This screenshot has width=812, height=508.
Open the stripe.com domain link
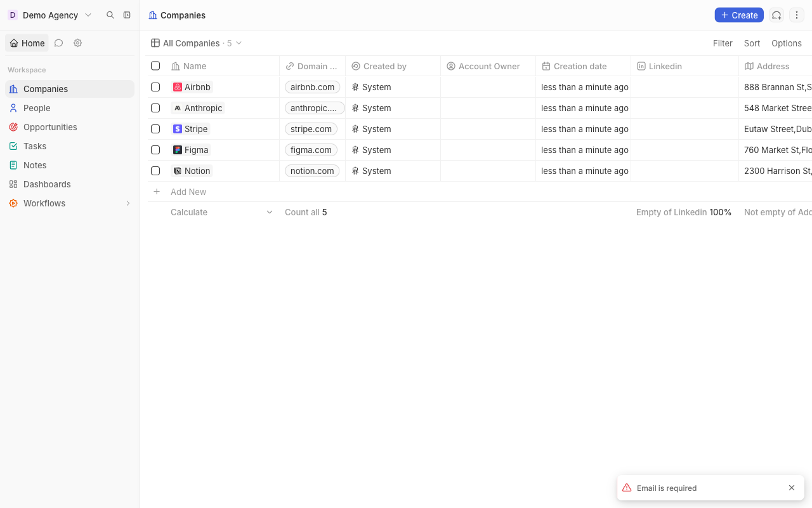(x=311, y=129)
